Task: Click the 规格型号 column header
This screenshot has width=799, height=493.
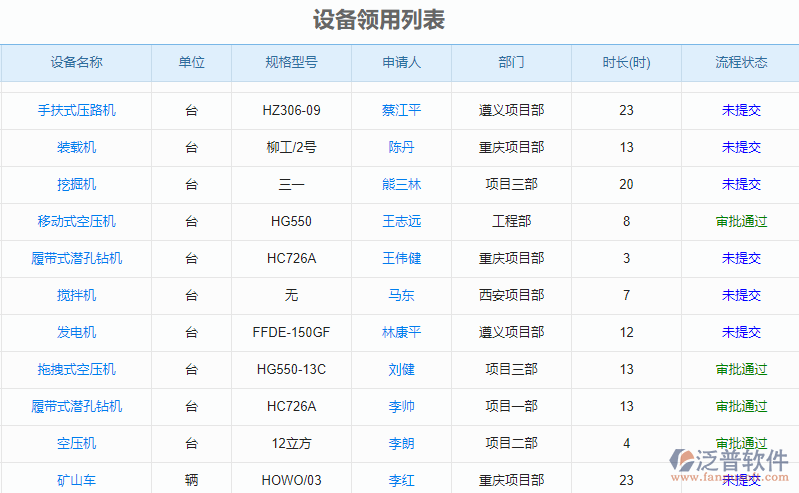Action: click(291, 62)
